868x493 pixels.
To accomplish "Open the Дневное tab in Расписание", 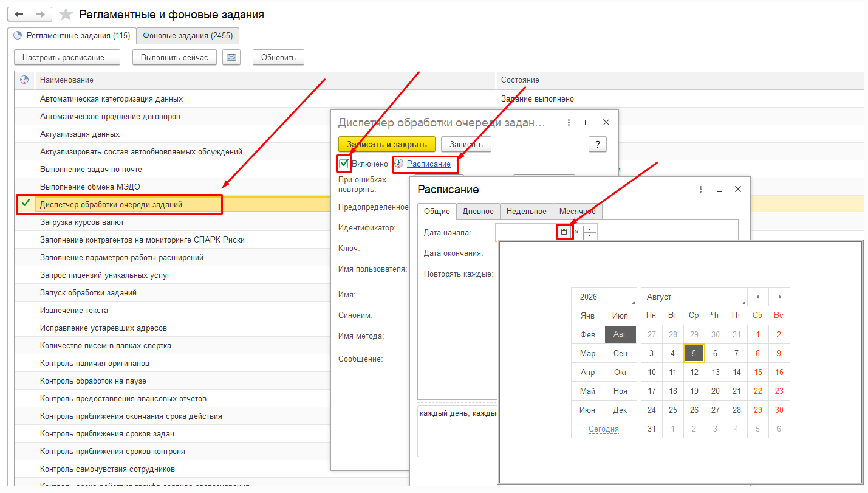I will (478, 211).
